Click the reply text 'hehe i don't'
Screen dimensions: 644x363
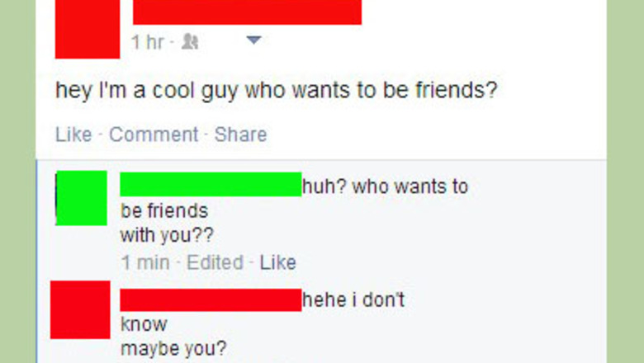[353, 299]
